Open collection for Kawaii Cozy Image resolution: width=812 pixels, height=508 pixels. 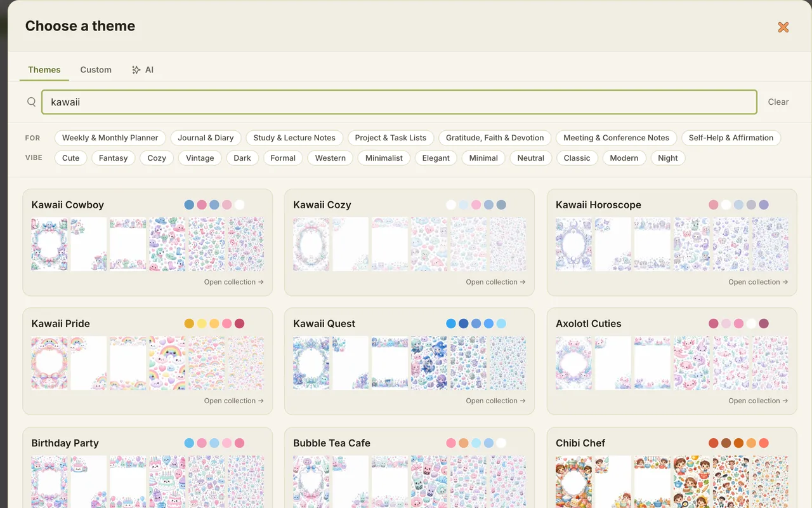(x=496, y=282)
